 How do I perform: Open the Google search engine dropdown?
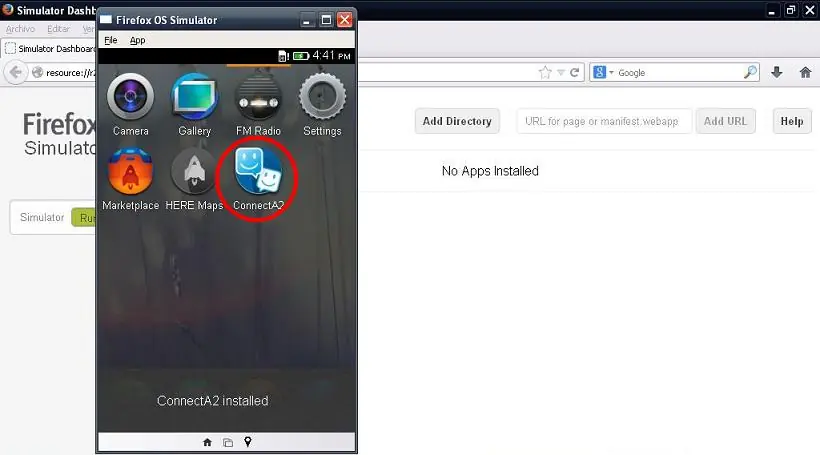click(603, 72)
